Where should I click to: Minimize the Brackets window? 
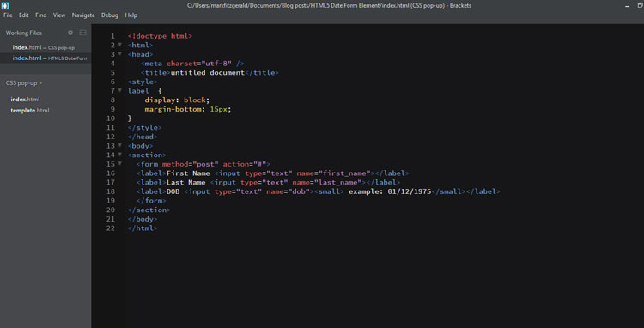tap(627, 6)
